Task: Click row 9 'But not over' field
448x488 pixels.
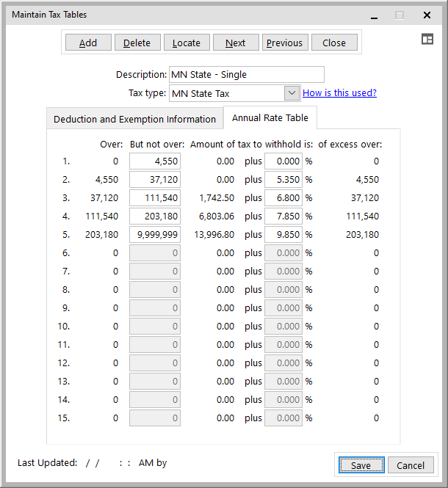Action: click(155, 308)
